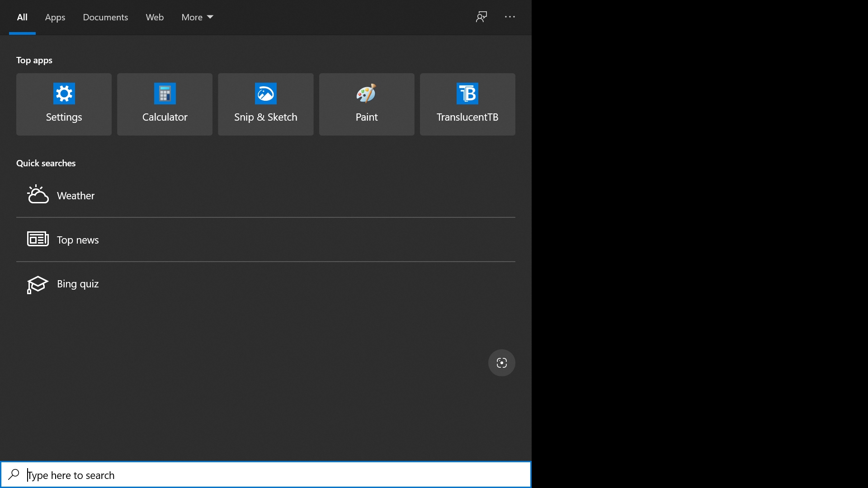868x488 pixels.
Task: Click the Bing quiz graduation cap icon
Action: [x=38, y=284]
